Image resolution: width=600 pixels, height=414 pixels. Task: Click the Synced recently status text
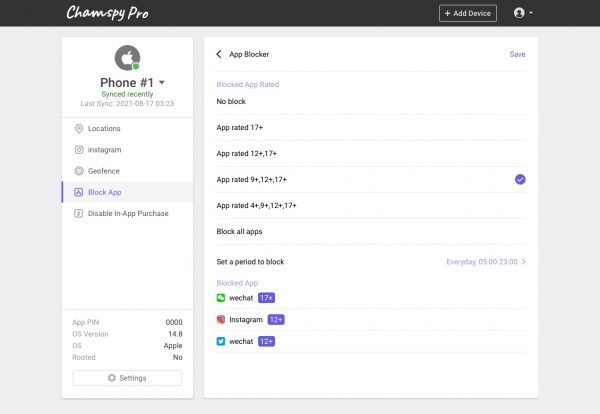(x=127, y=94)
